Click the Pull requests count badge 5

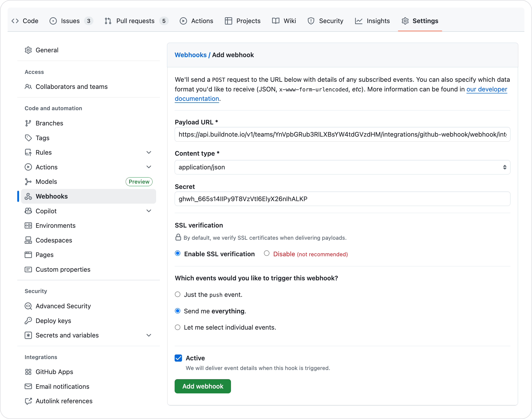point(164,21)
